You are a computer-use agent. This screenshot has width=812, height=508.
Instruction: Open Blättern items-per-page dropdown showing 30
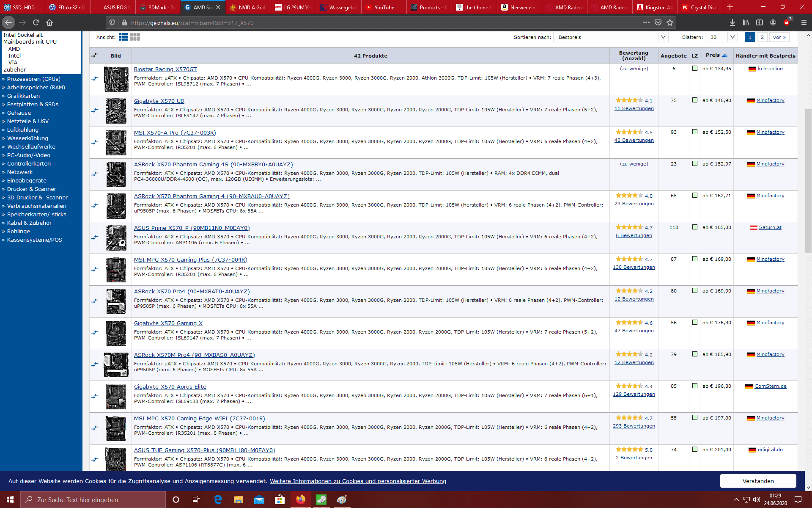click(x=721, y=37)
